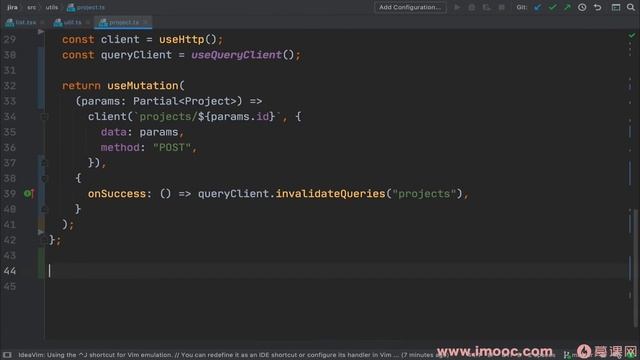Click 'data' property on line 35
Image resolution: width=640 pixels, height=360 pixels.
(x=113, y=132)
